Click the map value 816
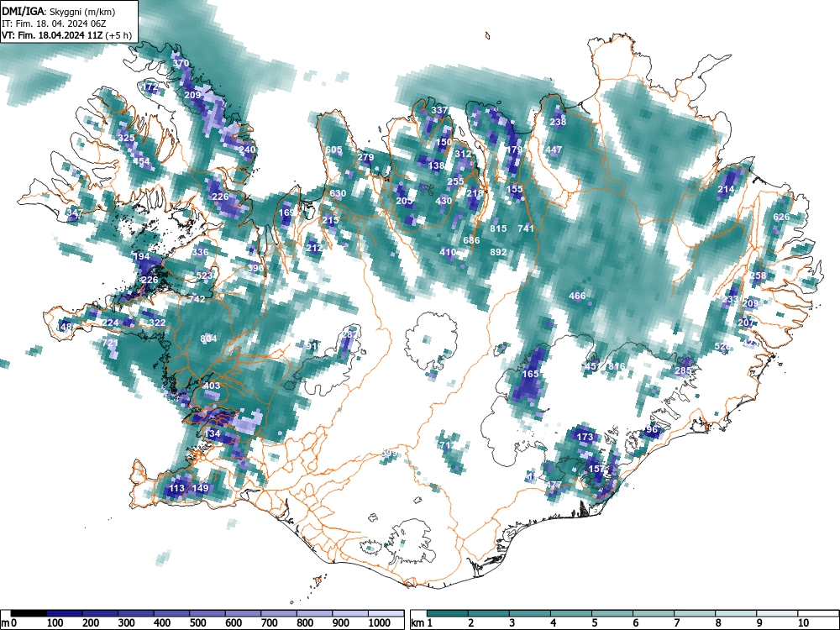This screenshot has height=630, width=840. pos(617,366)
